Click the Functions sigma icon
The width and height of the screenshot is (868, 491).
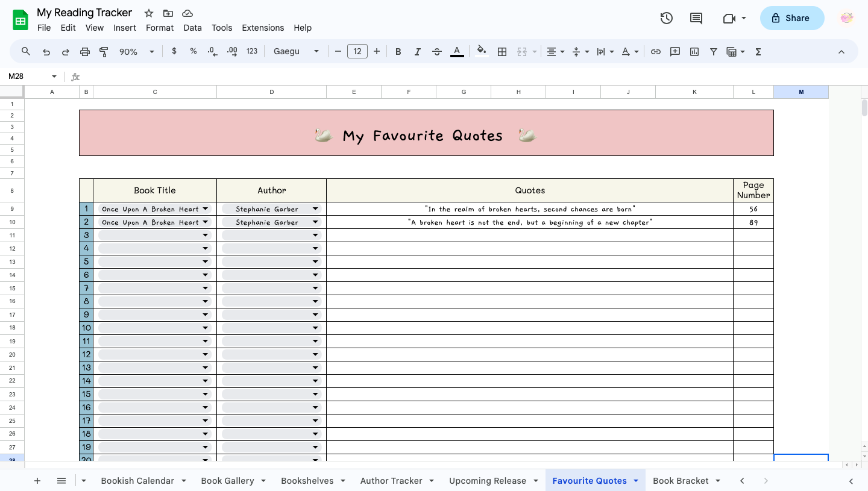(758, 52)
